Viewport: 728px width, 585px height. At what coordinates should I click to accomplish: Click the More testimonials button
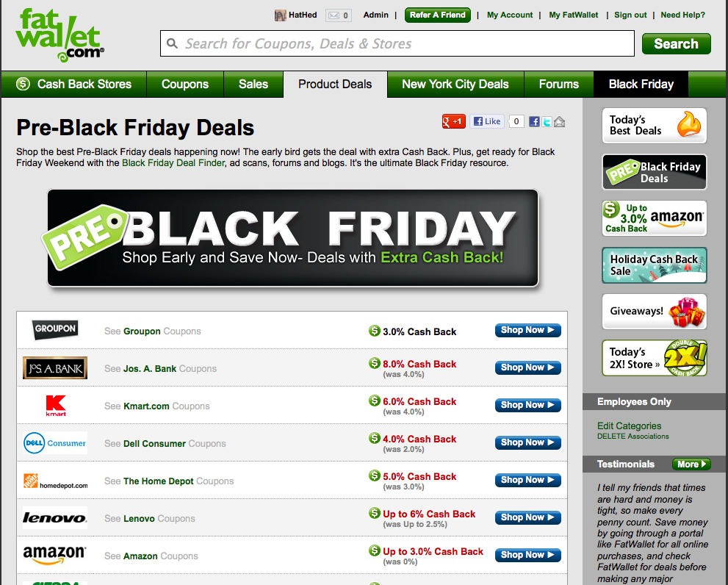pyautogui.click(x=691, y=464)
